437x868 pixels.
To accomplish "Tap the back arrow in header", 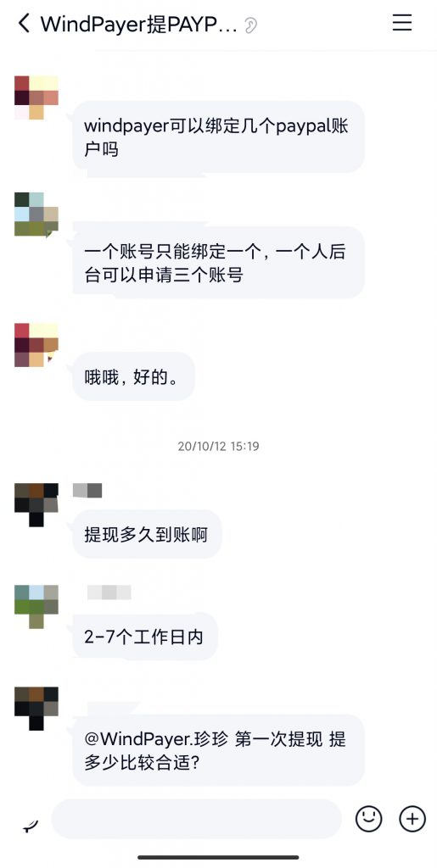I will [x=24, y=24].
